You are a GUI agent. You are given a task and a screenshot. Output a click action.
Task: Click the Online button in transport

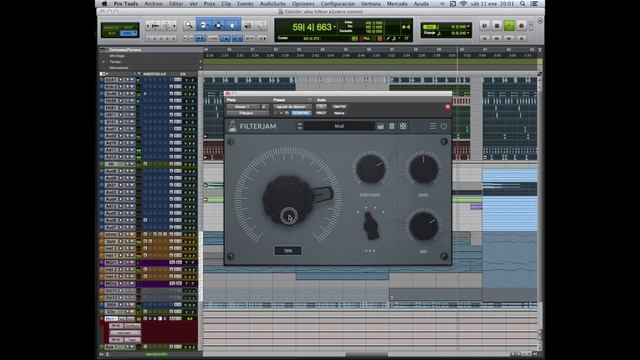tap(484, 26)
